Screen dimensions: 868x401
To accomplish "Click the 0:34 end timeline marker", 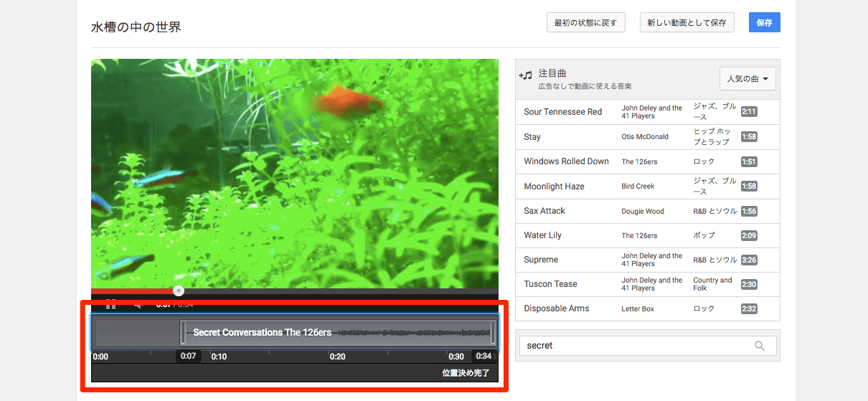I will [x=483, y=357].
